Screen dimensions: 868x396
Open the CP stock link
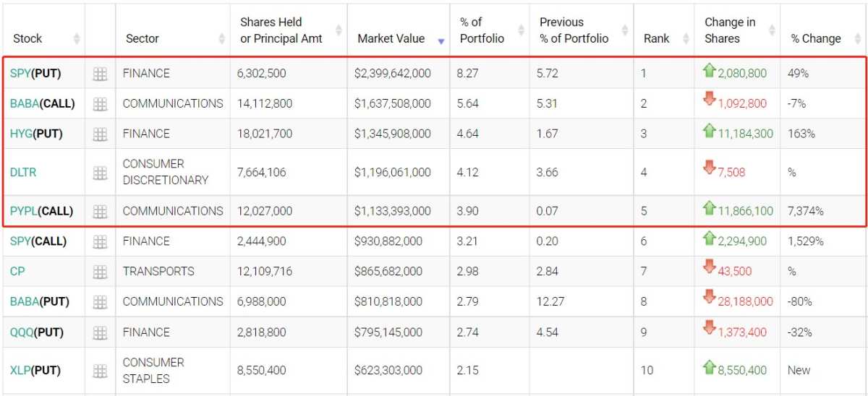point(17,272)
